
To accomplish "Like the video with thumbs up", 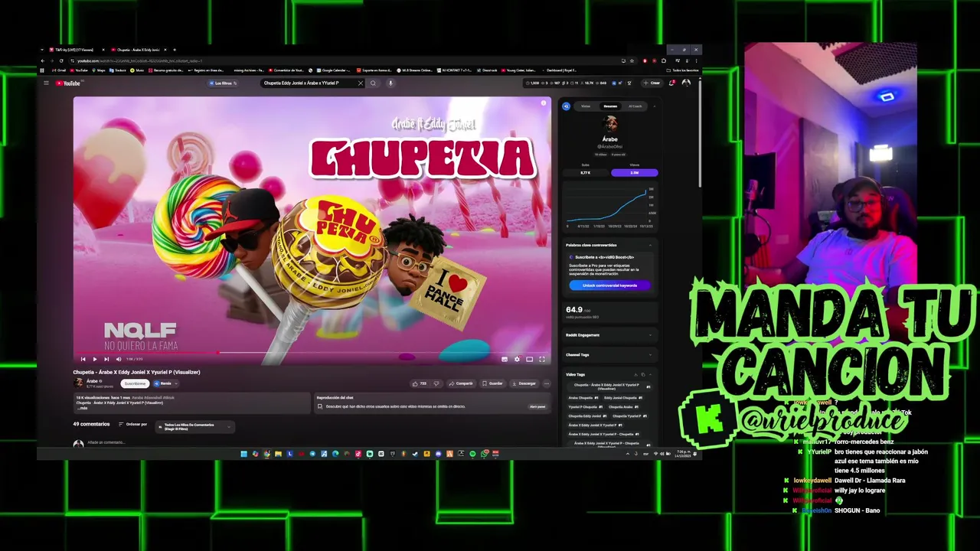I will (419, 383).
